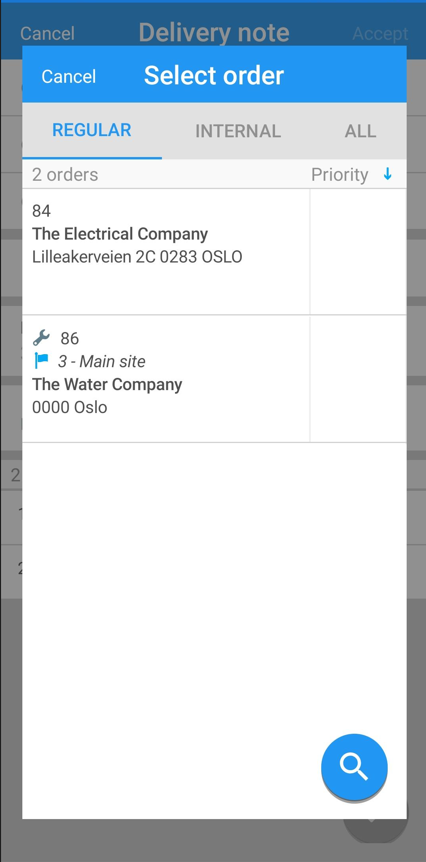The height and width of the screenshot is (862, 426).
Task: Switch to the INTERNAL tab
Action: (x=238, y=131)
